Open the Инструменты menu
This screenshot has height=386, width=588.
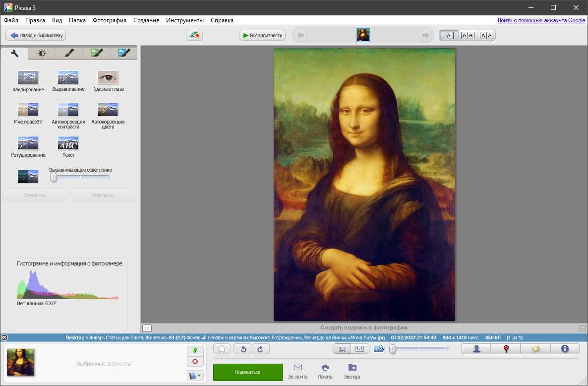coord(184,20)
